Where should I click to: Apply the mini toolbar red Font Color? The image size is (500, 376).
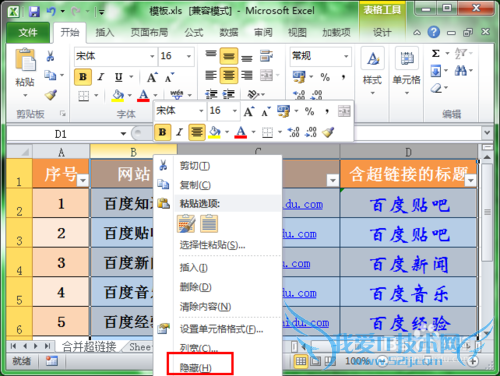pyautogui.click(x=241, y=132)
